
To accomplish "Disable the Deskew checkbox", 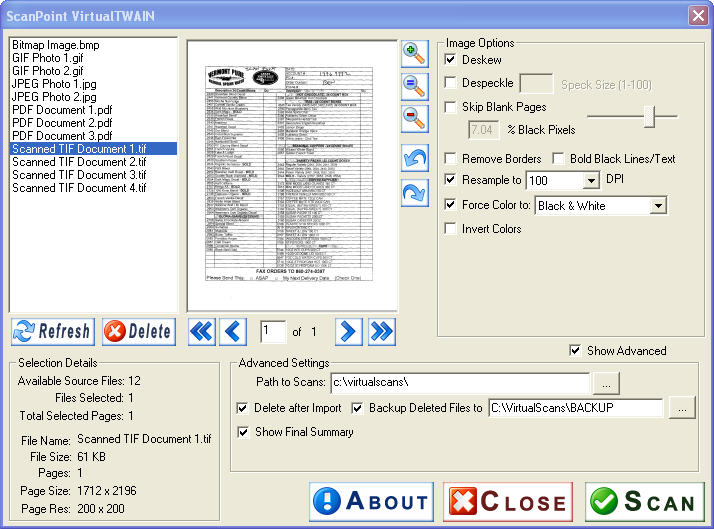I will click(451, 60).
